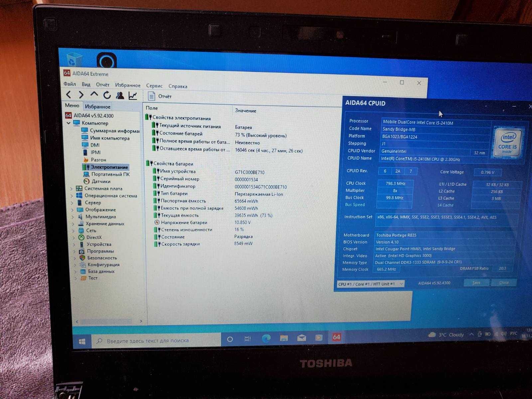Show hidden tray icons chevron

(471, 334)
